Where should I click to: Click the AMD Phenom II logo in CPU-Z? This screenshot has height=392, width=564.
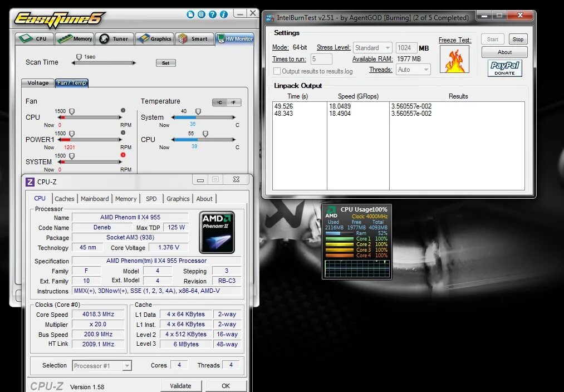click(x=217, y=232)
